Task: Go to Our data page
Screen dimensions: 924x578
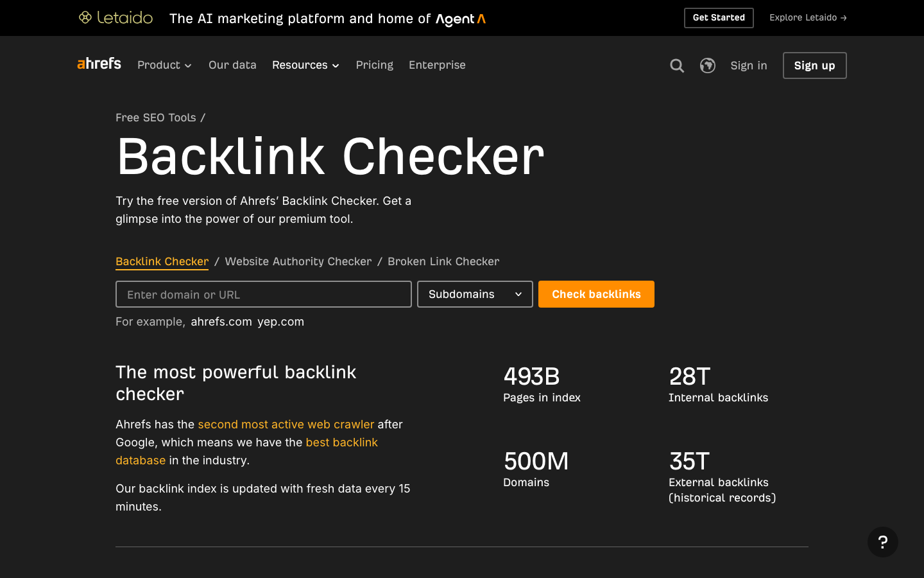Action: 232,65
